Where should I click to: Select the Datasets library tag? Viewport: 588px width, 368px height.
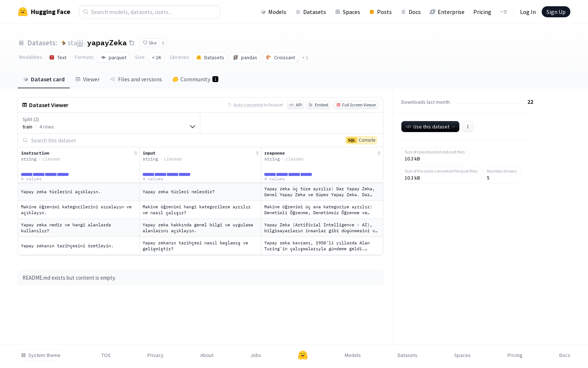(x=210, y=57)
